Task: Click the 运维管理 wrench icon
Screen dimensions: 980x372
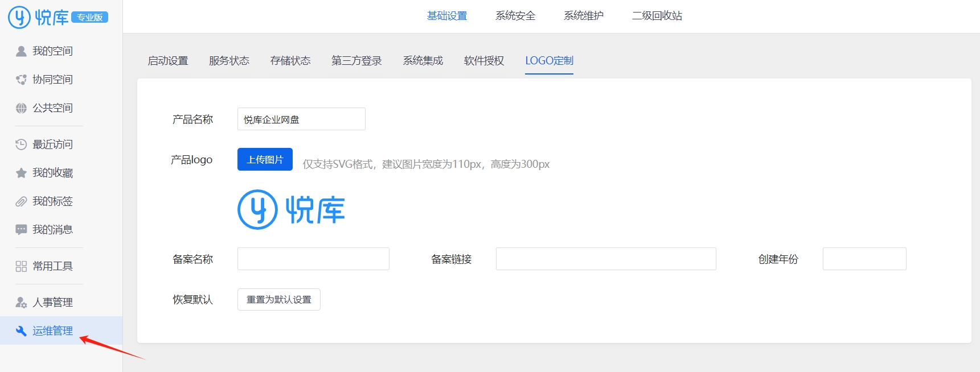Action: click(x=21, y=331)
